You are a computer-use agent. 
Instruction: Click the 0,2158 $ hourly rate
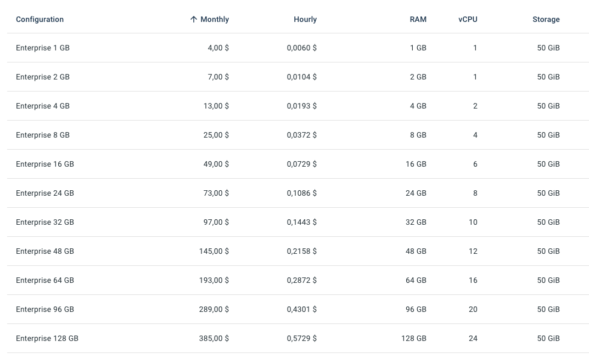(x=302, y=252)
